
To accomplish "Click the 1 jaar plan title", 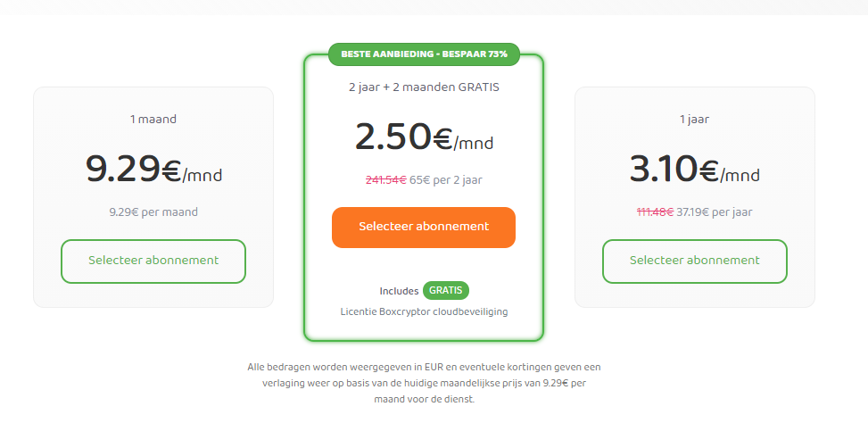I will (x=695, y=119).
